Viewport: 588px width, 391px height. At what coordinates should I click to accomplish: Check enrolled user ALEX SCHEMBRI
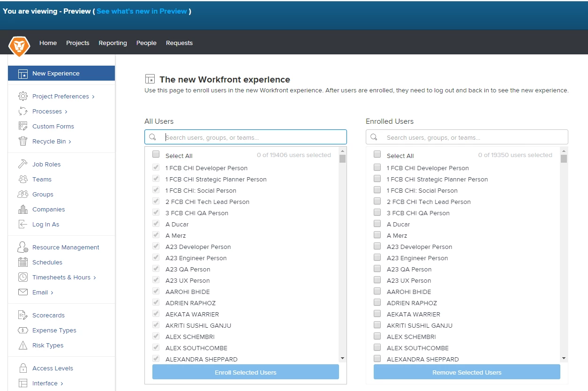pyautogui.click(x=377, y=336)
